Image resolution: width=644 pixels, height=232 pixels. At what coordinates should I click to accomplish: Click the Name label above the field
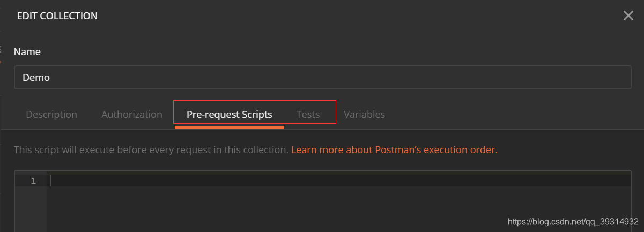click(27, 52)
